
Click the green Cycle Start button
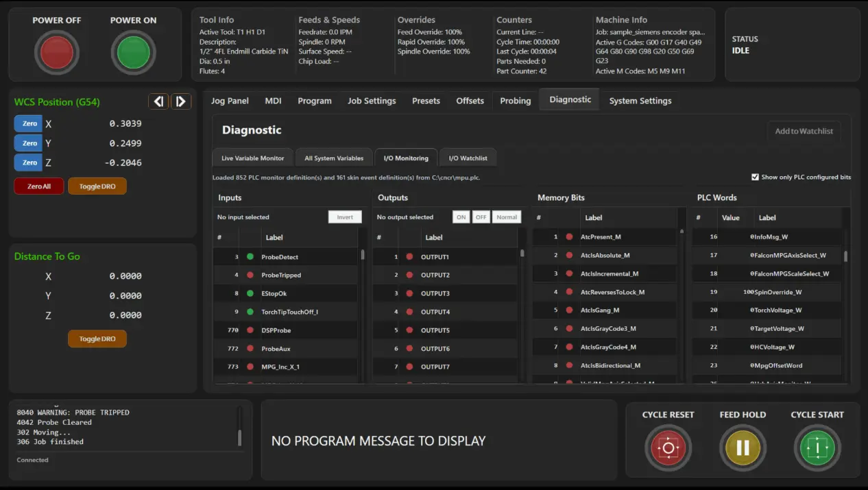pos(817,449)
